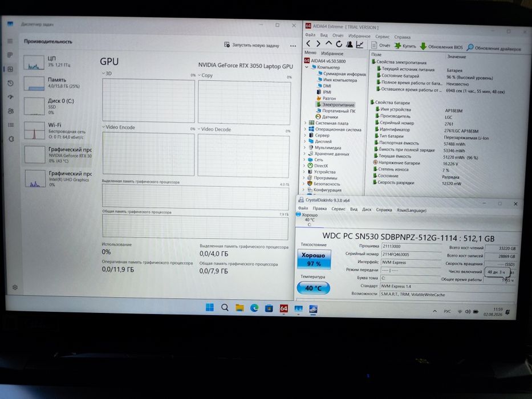532x399 pixels.
Task: Open Microsoft Edge from the taskbar
Action: [254, 308]
